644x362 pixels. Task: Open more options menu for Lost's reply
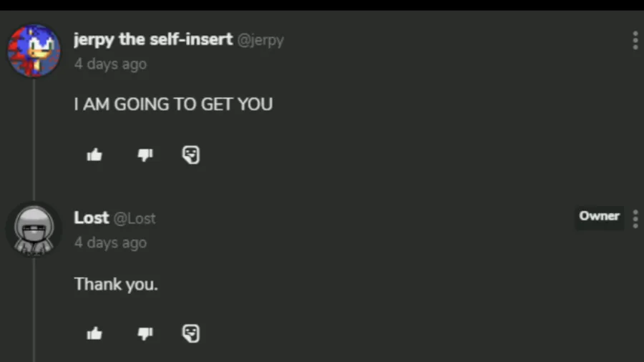(x=635, y=218)
